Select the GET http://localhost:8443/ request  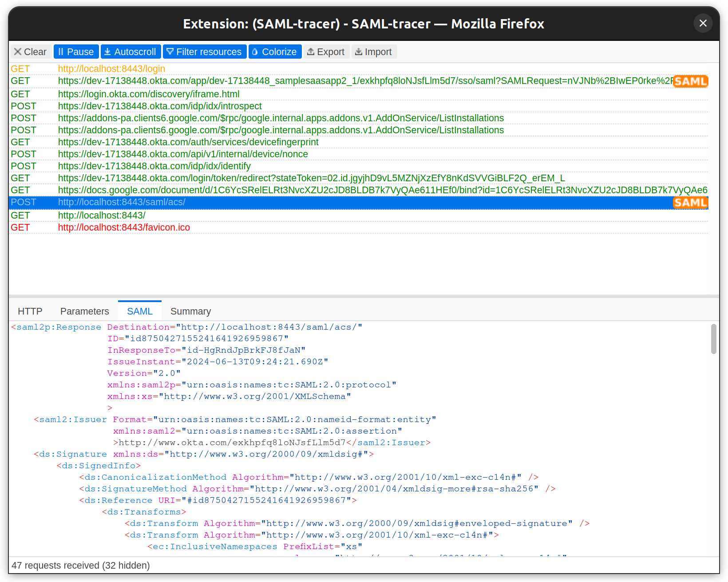[x=359, y=215]
